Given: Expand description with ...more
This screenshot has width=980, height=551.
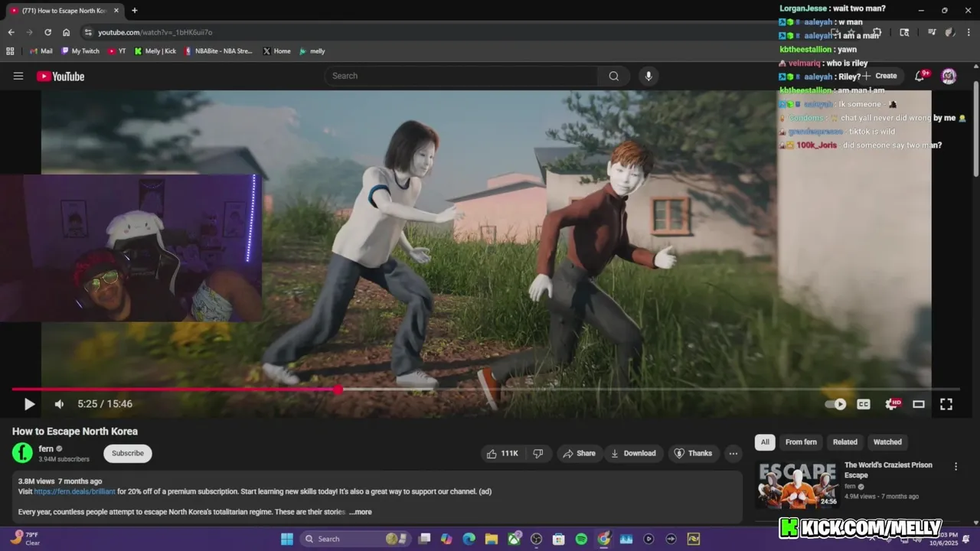Looking at the screenshot, I should (x=360, y=512).
